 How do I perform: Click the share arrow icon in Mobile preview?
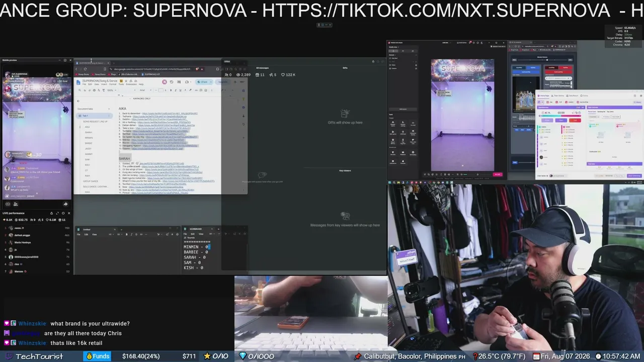[x=65, y=204]
